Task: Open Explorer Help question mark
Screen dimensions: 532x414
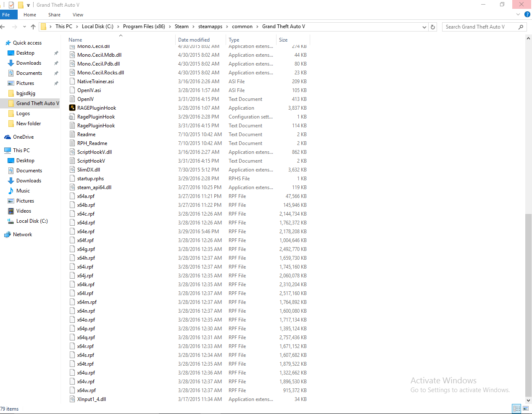Action: click(527, 14)
